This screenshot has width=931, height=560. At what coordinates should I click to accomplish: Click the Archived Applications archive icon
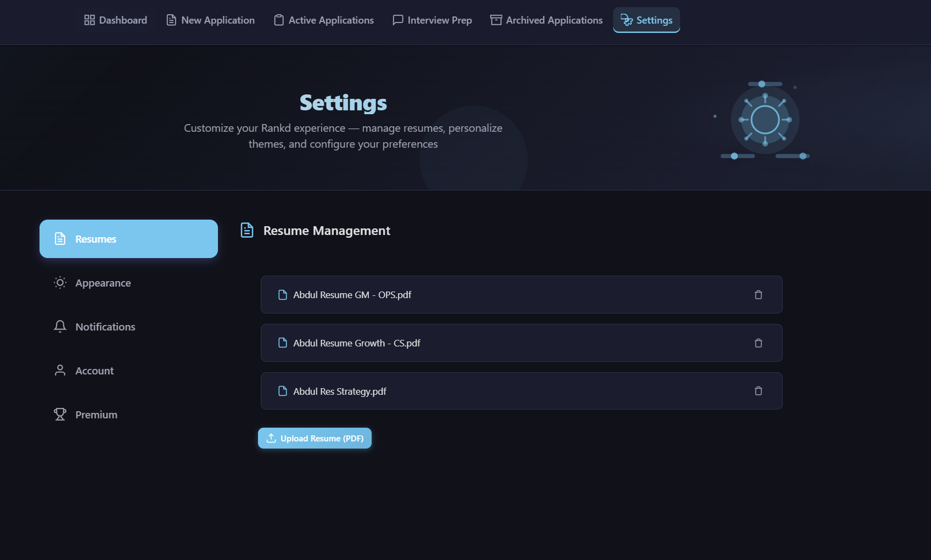[495, 20]
